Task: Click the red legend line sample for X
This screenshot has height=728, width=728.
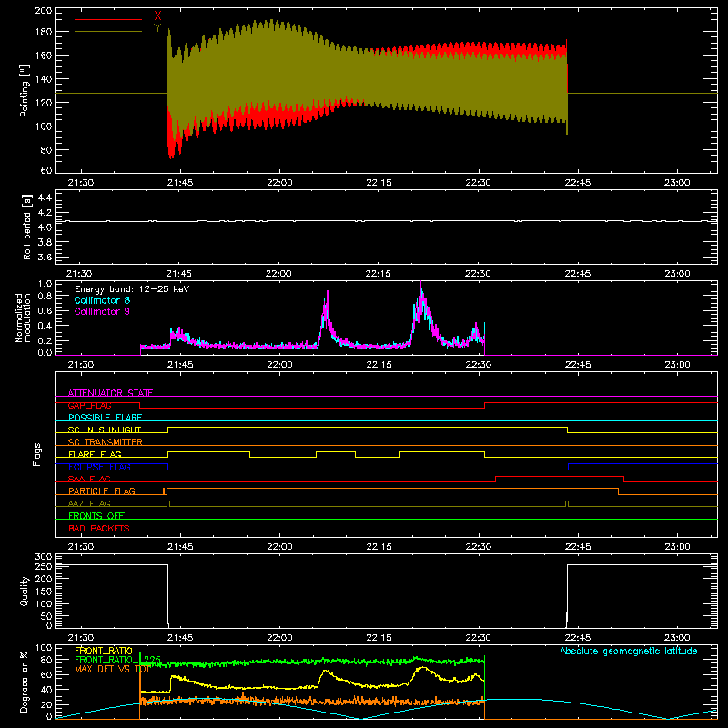Action: pos(108,19)
